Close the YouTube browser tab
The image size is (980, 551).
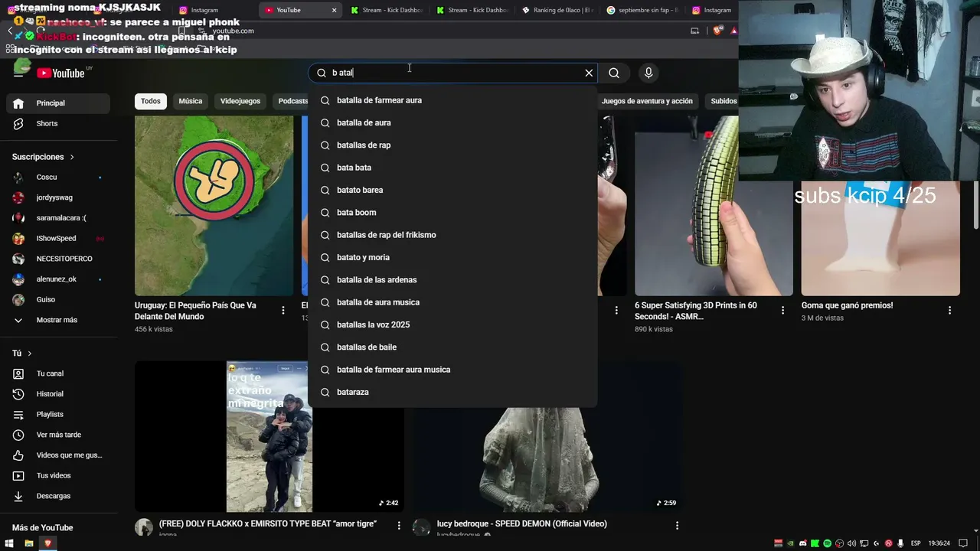coord(334,10)
